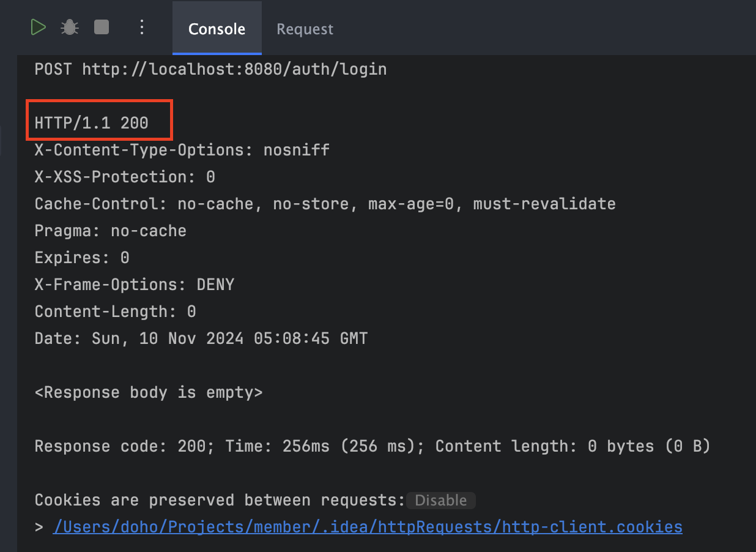Screen dimensions: 756x552
Task: Stop execution using the square stop icon
Action: coord(102,28)
